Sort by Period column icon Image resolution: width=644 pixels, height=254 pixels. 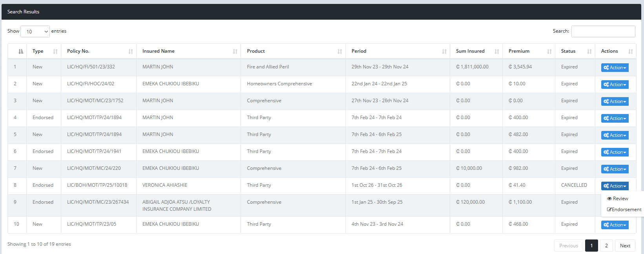click(x=444, y=52)
